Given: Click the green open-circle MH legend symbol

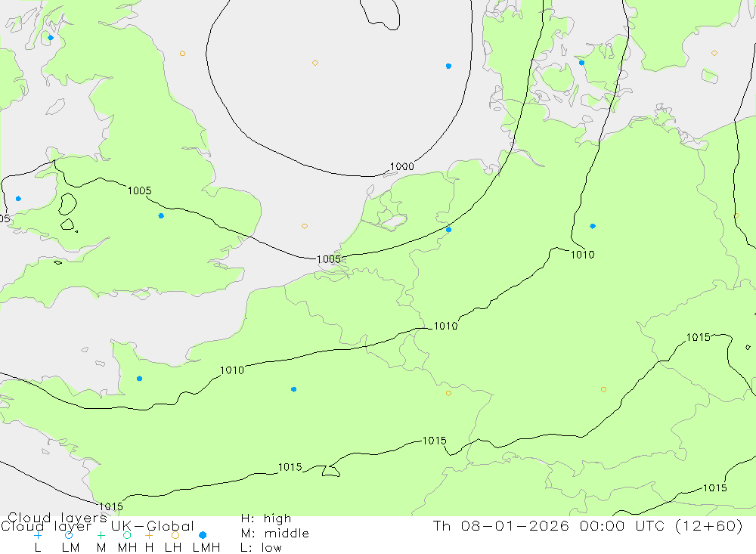Looking at the screenshot, I should 127,535.
